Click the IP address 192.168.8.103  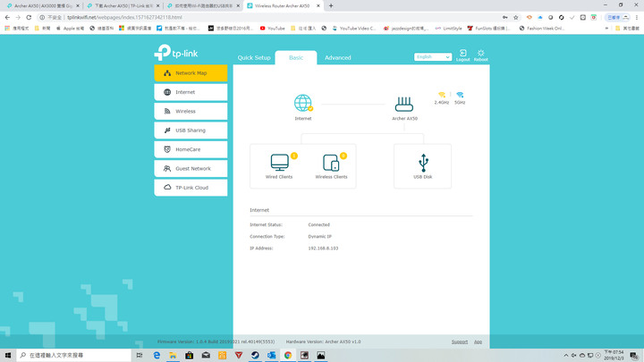[x=323, y=248]
